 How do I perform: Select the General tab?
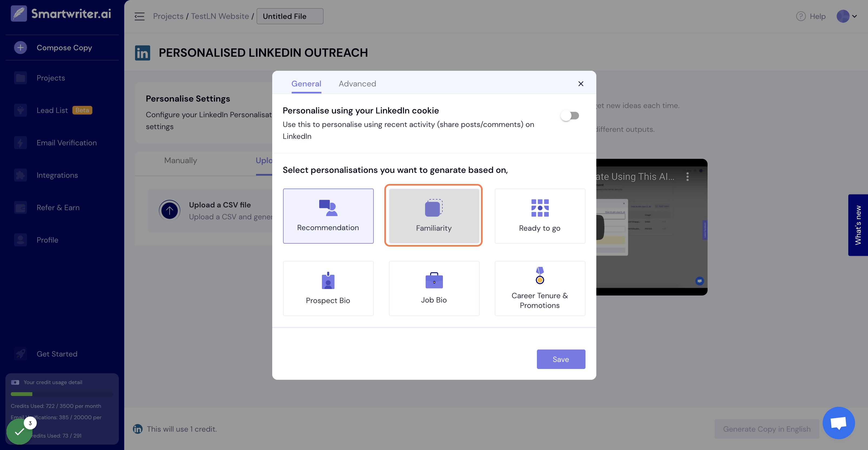(306, 83)
